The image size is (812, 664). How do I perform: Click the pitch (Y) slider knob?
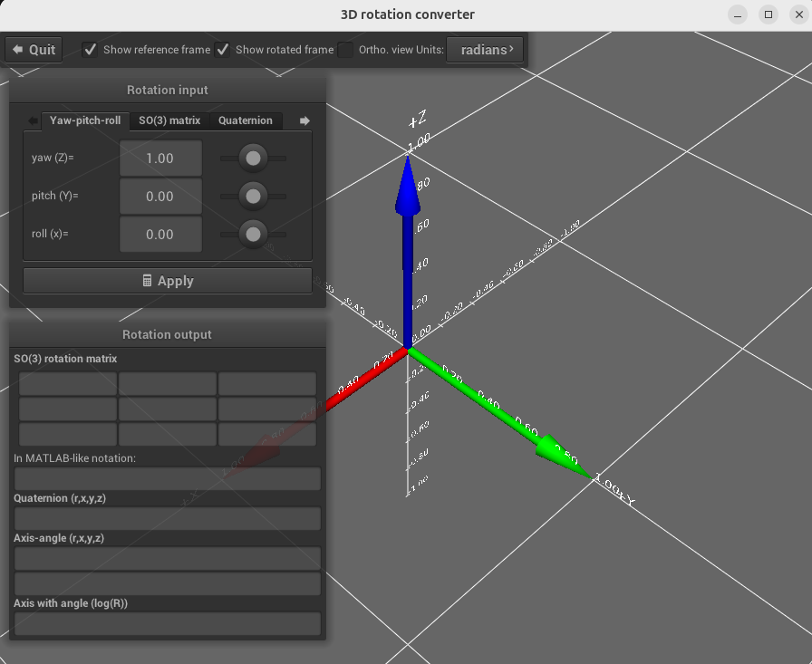253,197
